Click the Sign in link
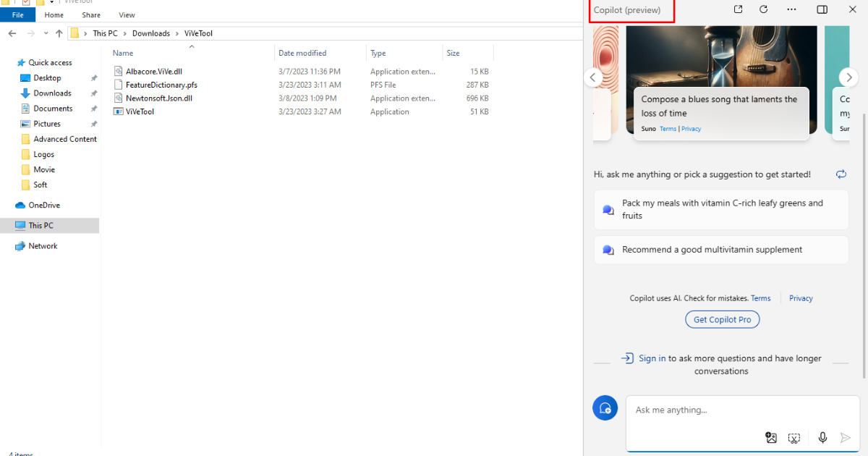 tap(652, 358)
